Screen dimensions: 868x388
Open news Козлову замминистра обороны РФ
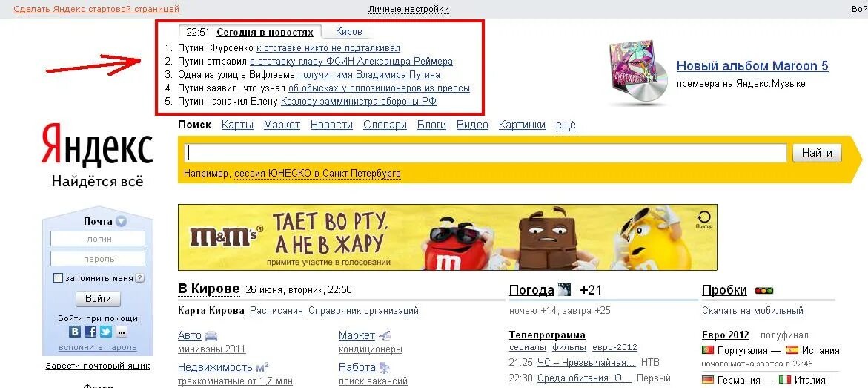coord(359,102)
